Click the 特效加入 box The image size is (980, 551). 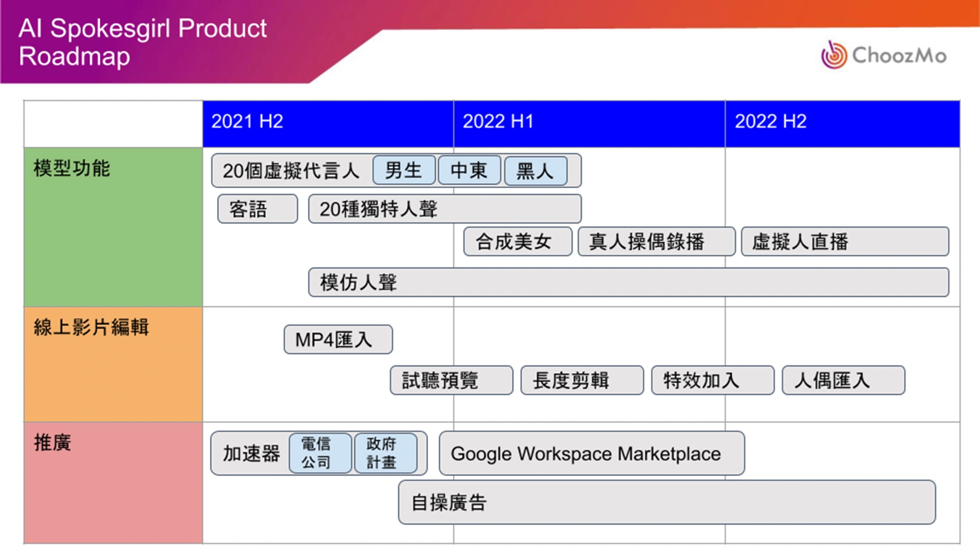(712, 380)
